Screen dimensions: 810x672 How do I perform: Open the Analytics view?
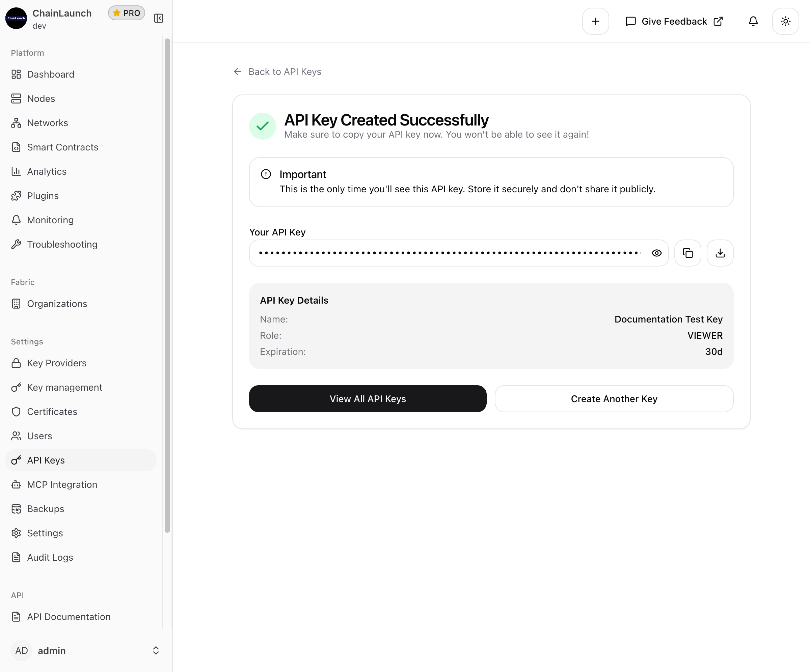[47, 171]
